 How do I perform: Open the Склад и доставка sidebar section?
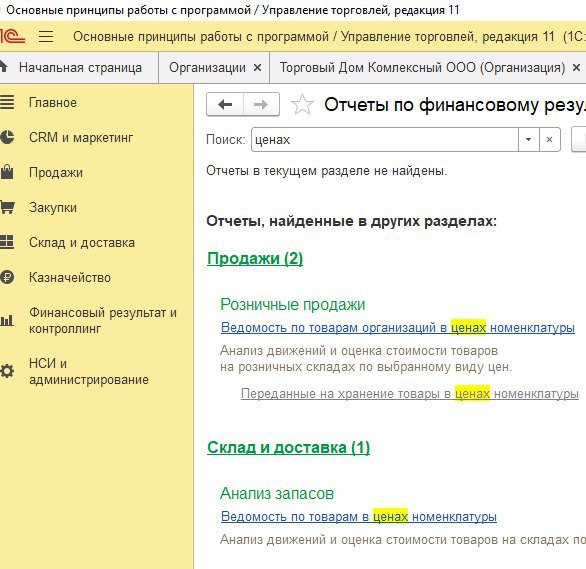[x=82, y=242]
